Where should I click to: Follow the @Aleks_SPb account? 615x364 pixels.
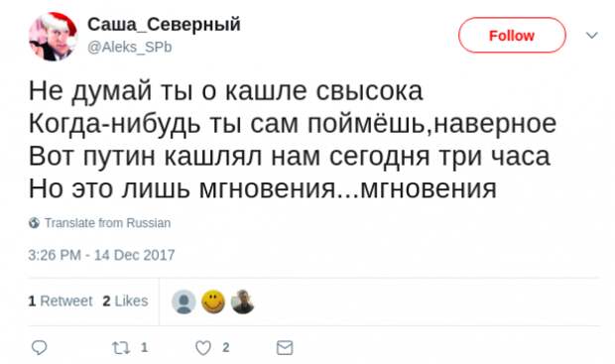point(512,36)
